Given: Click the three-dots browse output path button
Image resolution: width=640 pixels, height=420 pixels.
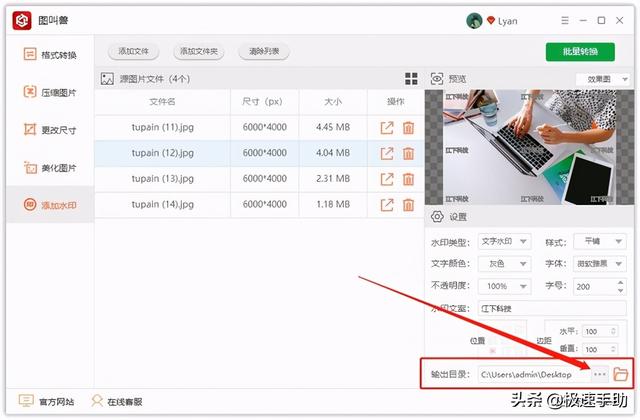Looking at the screenshot, I should pyautogui.click(x=599, y=374).
